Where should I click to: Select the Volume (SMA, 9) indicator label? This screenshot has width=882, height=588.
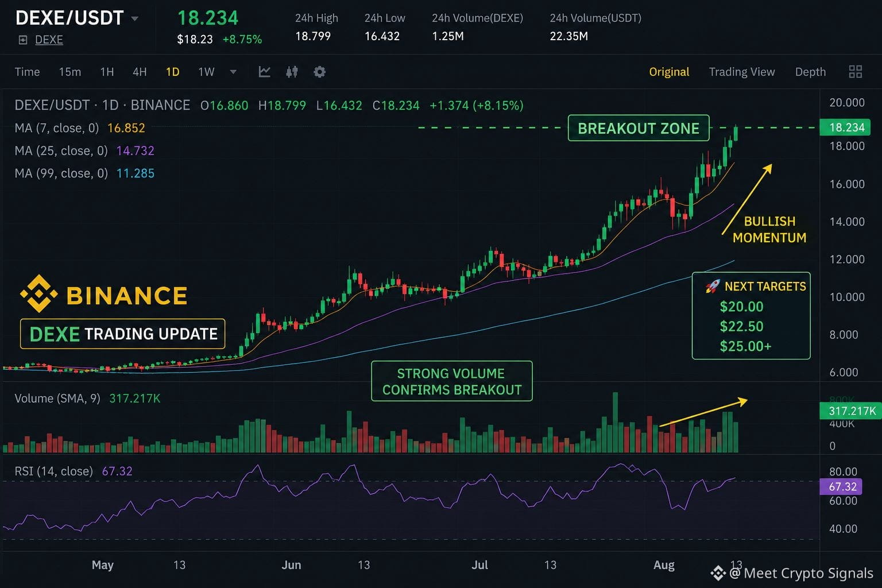coord(57,398)
